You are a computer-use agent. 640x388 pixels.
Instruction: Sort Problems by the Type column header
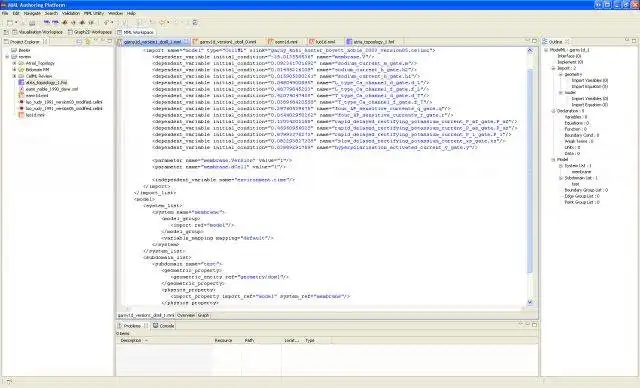(x=317, y=340)
